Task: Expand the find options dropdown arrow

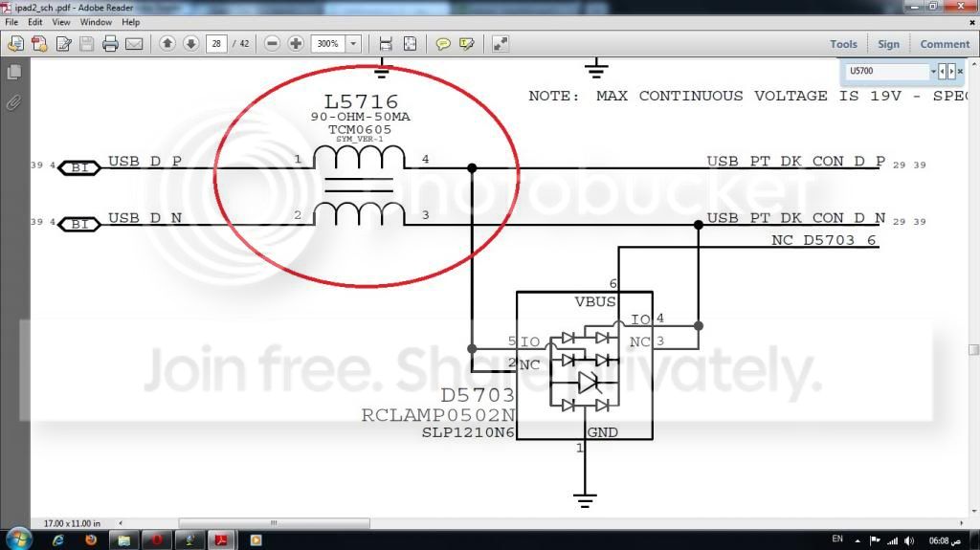Action: 932,71
